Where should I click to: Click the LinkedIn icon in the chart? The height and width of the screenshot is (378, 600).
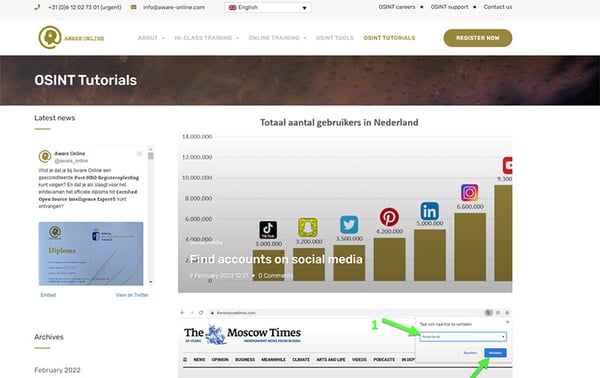pyautogui.click(x=429, y=211)
